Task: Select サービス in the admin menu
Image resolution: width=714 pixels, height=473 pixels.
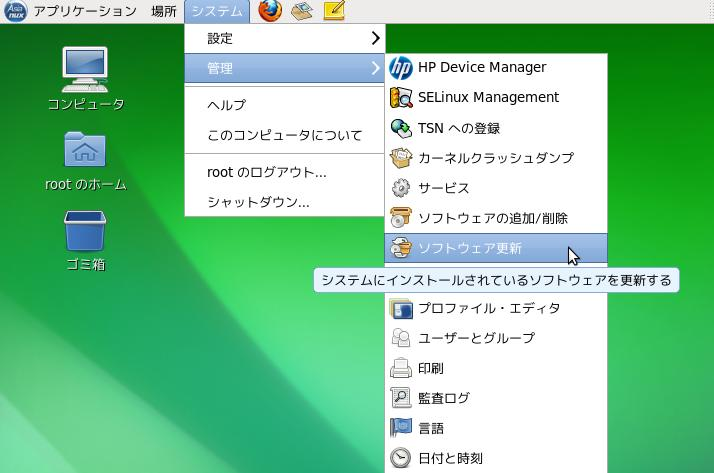Action: coord(443,188)
